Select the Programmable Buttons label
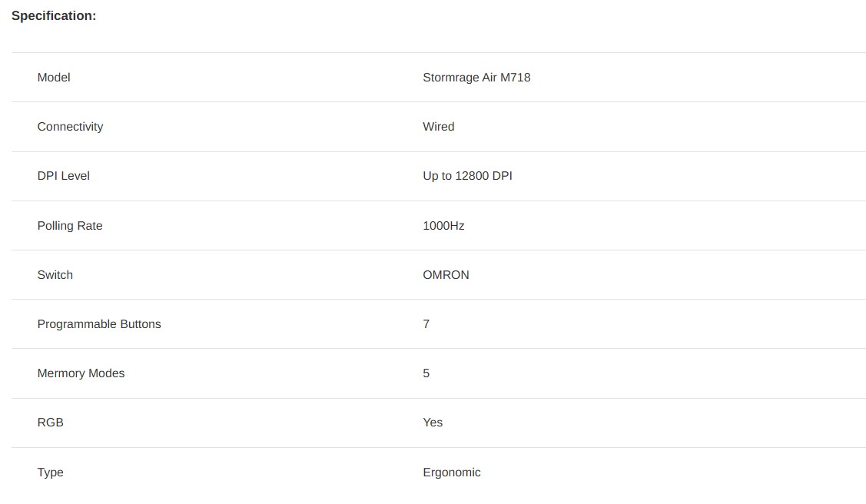 tap(99, 324)
